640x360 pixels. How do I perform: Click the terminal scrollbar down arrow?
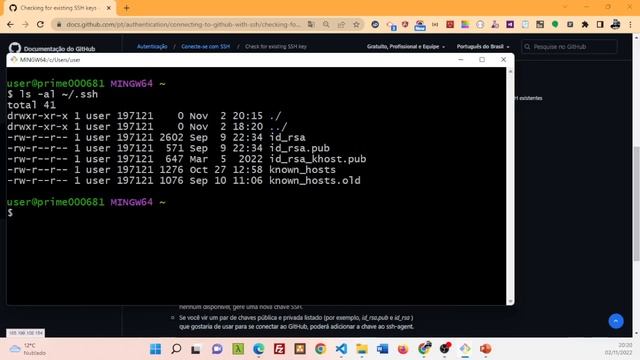pos(510,301)
